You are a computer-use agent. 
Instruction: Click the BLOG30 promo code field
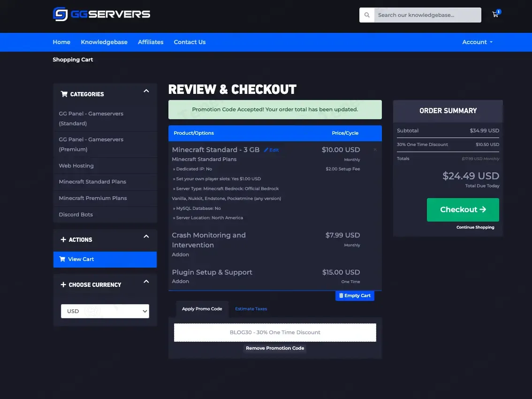click(275, 332)
